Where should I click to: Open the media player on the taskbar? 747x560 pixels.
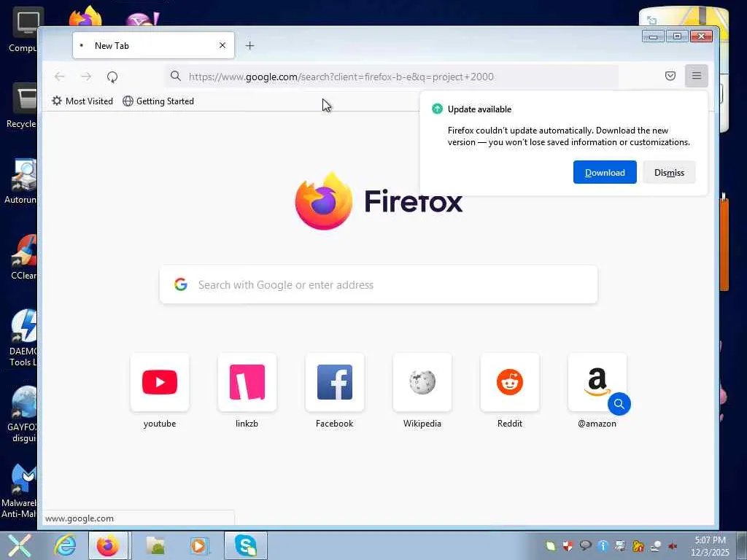point(199,545)
